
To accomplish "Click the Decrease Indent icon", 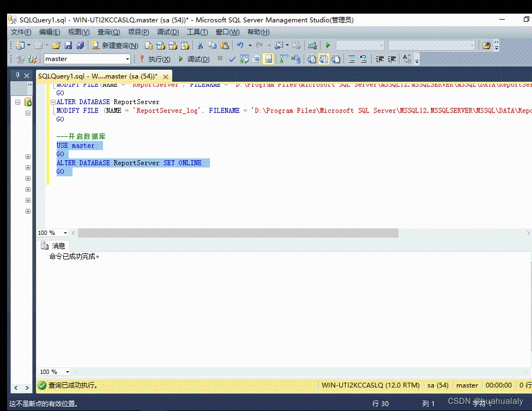I will coord(380,59).
